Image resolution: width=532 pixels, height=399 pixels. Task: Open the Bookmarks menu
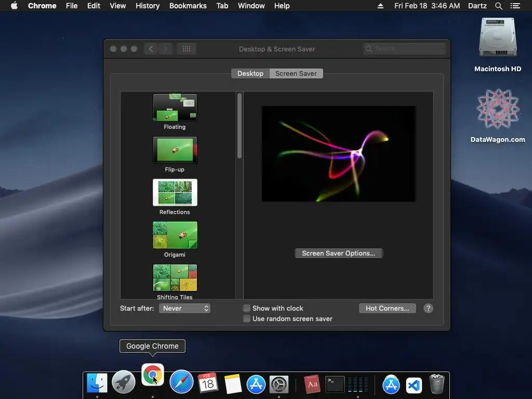pos(188,6)
